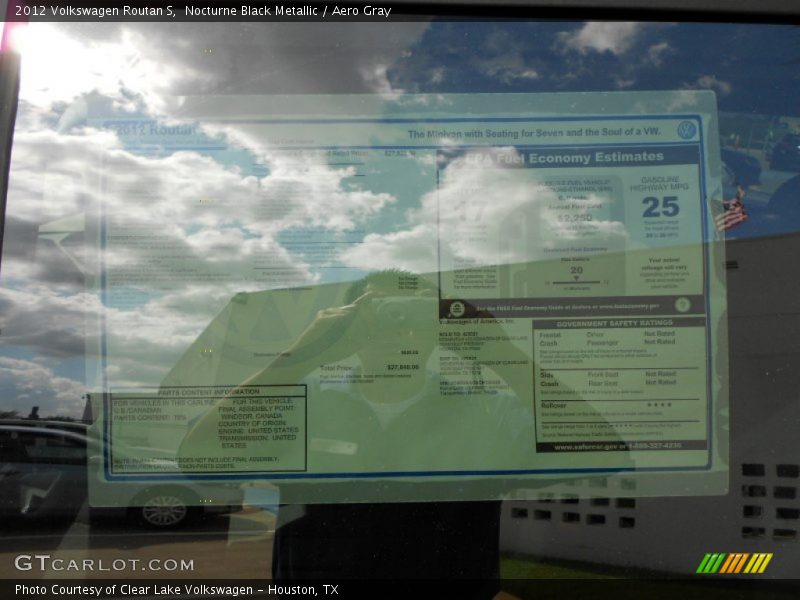This screenshot has width=800, height=600.
Task: Click the www.safercar.gov footer bar
Action: 621,446
